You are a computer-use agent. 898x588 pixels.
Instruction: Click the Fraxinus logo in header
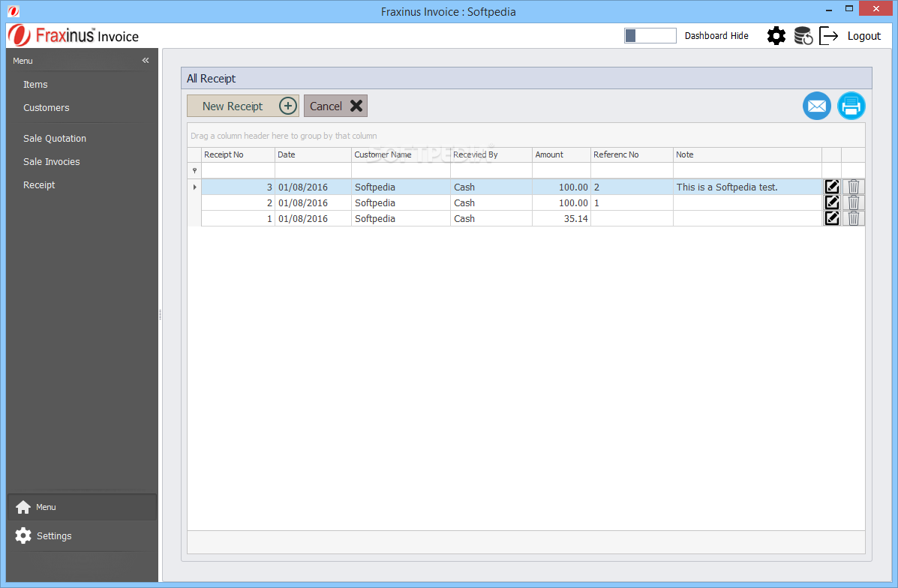74,35
